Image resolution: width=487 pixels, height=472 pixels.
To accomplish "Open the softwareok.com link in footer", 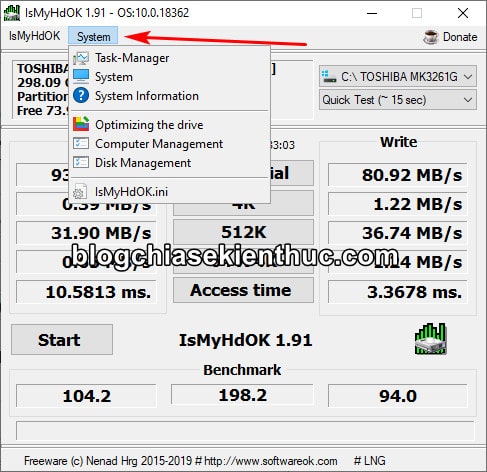I will click(x=271, y=461).
